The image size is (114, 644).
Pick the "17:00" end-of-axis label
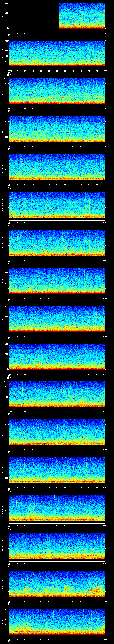(105, 487)
